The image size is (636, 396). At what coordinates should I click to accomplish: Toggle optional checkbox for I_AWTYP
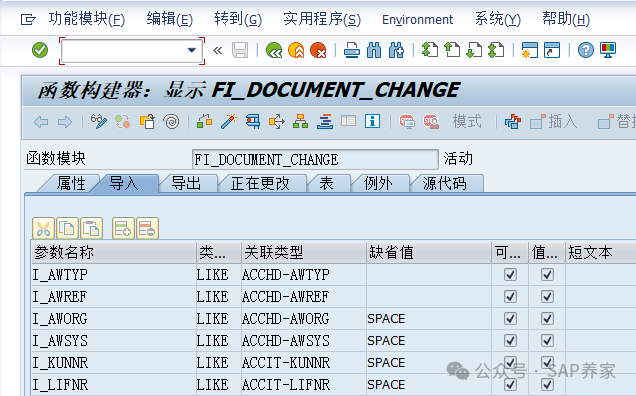click(510, 275)
